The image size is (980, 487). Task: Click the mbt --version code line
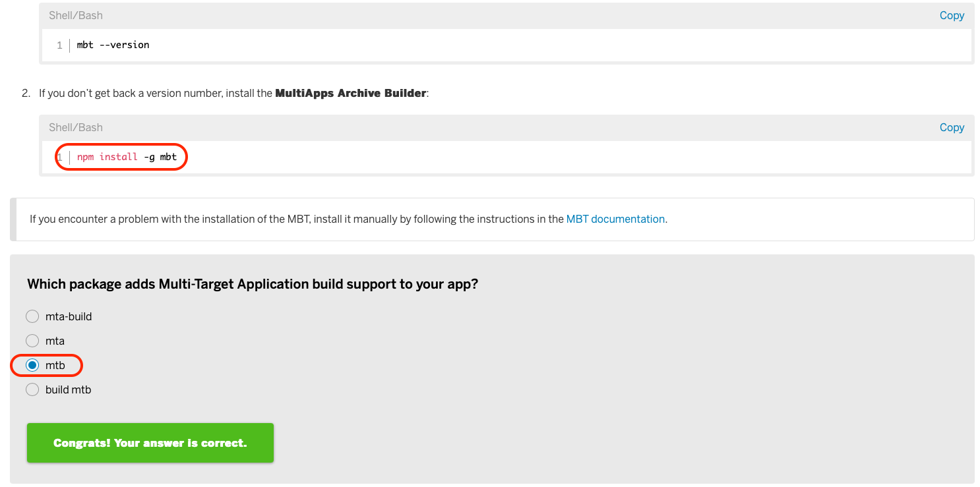coord(112,45)
